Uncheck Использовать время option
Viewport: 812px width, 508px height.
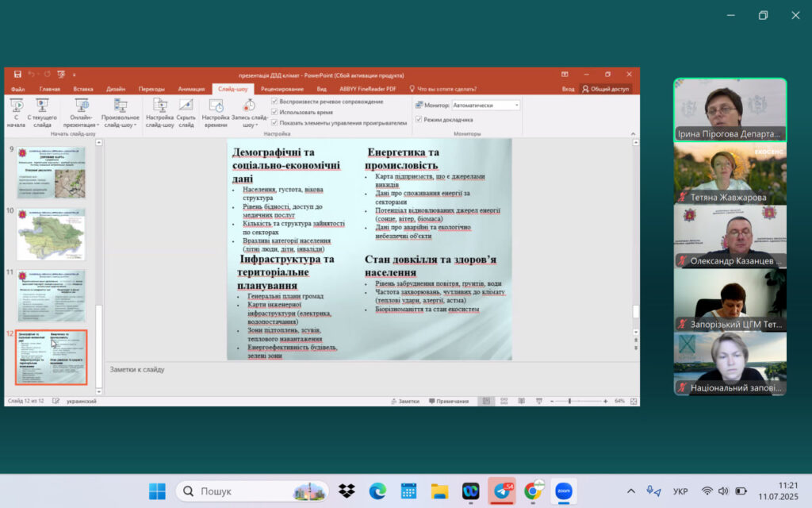pos(275,112)
